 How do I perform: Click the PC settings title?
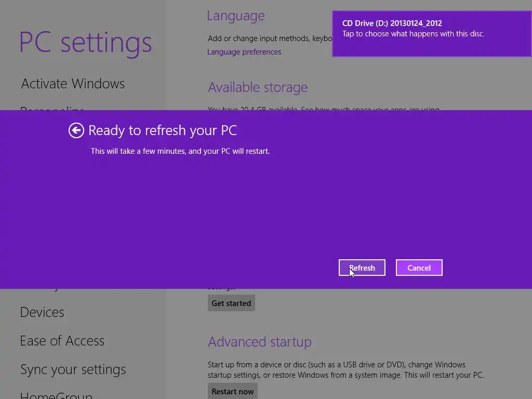point(86,43)
